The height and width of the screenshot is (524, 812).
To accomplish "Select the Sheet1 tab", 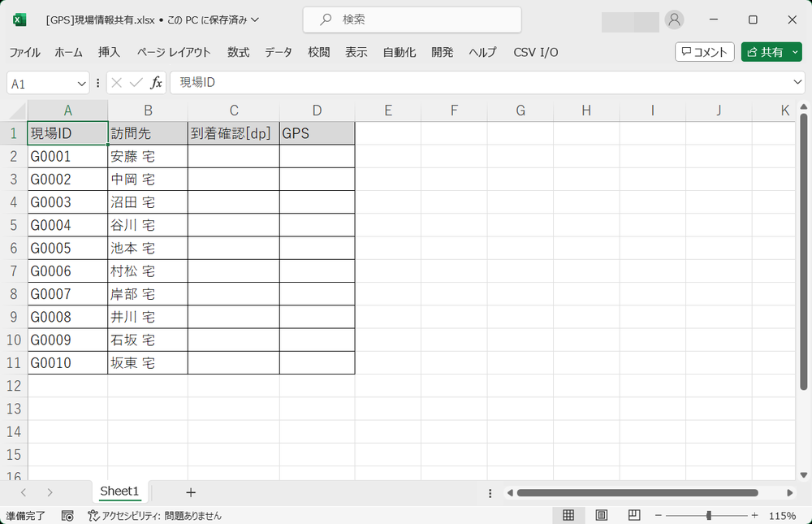I will (119, 492).
